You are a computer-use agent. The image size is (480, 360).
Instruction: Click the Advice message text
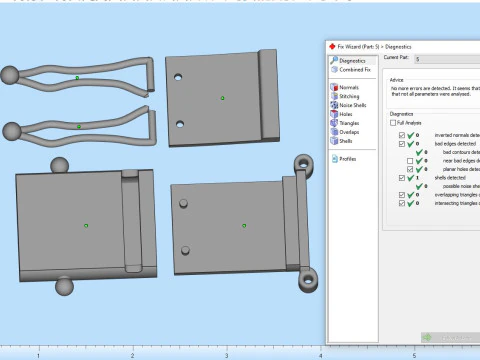point(435,91)
